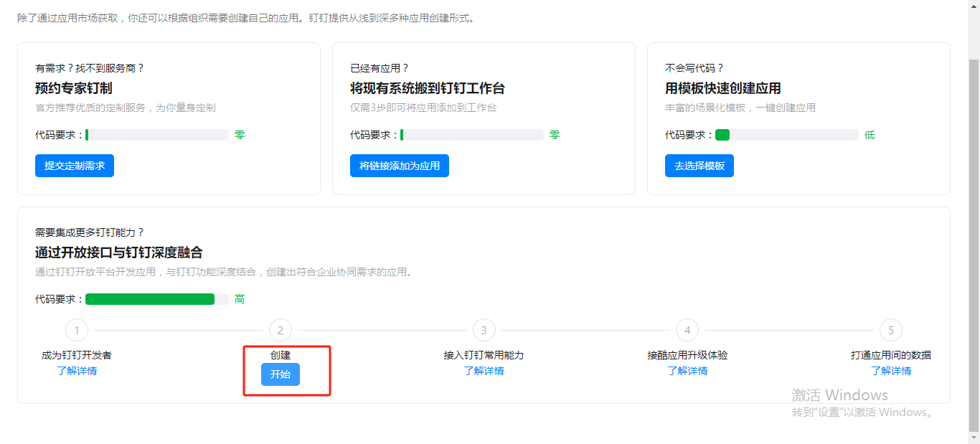980x444 pixels.
Task: Select step 5 circle in the progress flow
Action: [891, 330]
